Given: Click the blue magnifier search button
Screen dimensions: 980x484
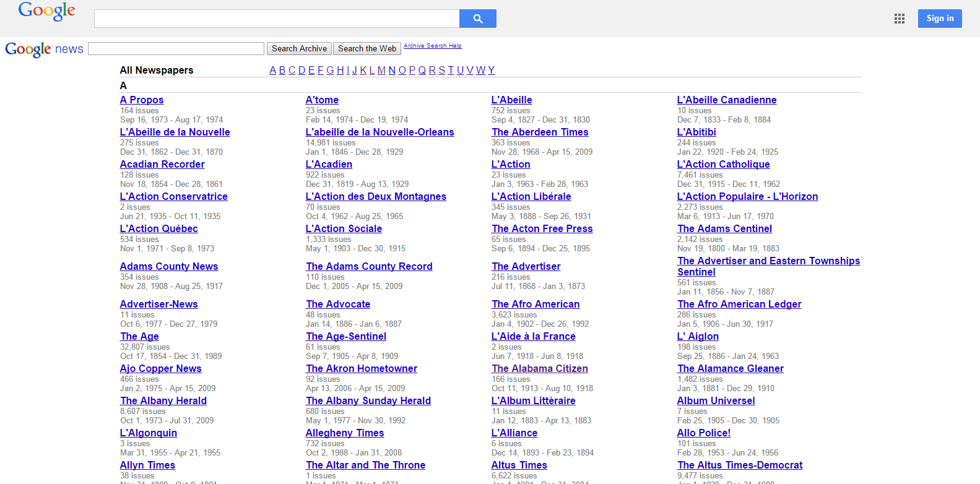Looking at the screenshot, I should 477,19.
